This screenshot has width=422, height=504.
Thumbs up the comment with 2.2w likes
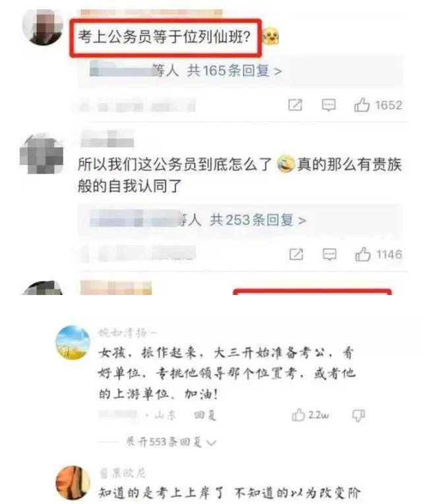click(x=298, y=415)
